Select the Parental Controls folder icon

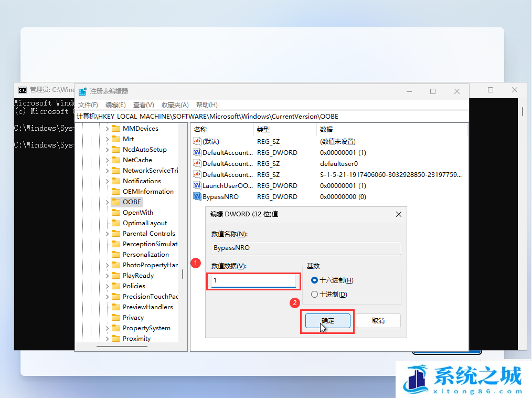pyautogui.click(x=116, y=234)
